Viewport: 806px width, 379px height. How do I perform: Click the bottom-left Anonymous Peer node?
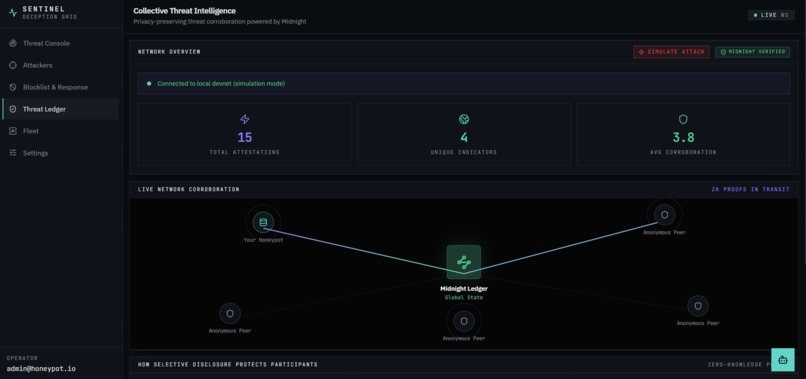coord(230,313)
